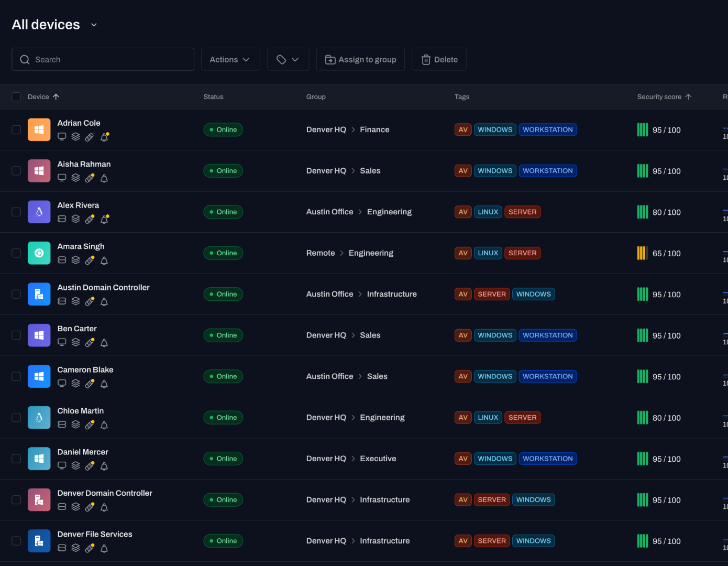Screen dimensions: 728x566
Task: Click the patch icon under Chloe Martin
Action: coord(90,425)
